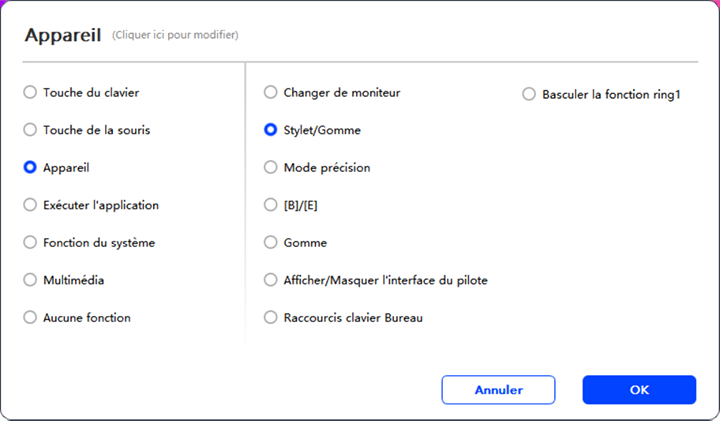Select Basculer la fonction ring1
Screen dimensions: 720x421
529,96
